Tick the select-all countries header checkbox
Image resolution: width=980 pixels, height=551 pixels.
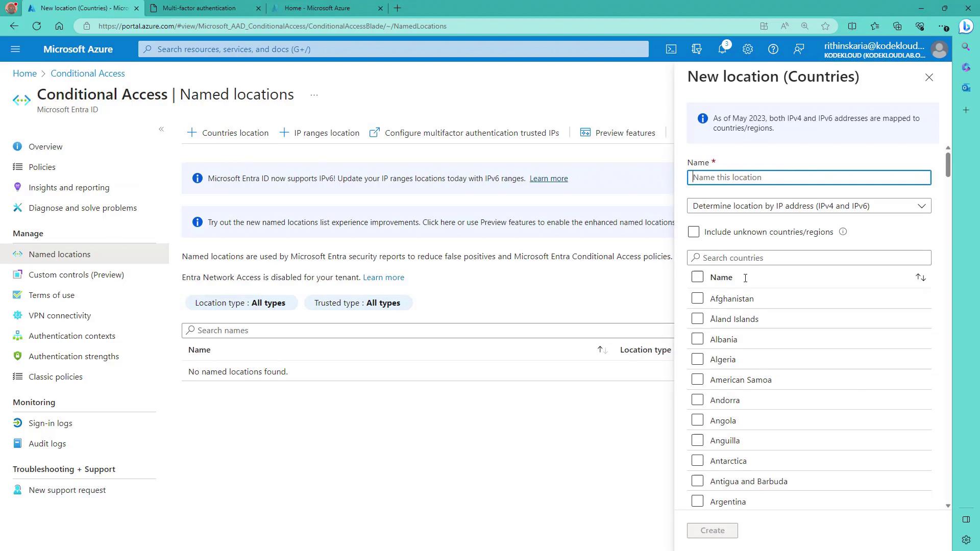click(697, 277)
